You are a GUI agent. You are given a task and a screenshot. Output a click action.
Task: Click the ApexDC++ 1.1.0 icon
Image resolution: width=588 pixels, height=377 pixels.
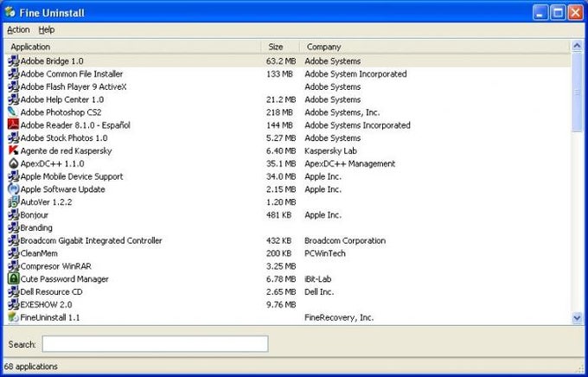click(14, 163)
